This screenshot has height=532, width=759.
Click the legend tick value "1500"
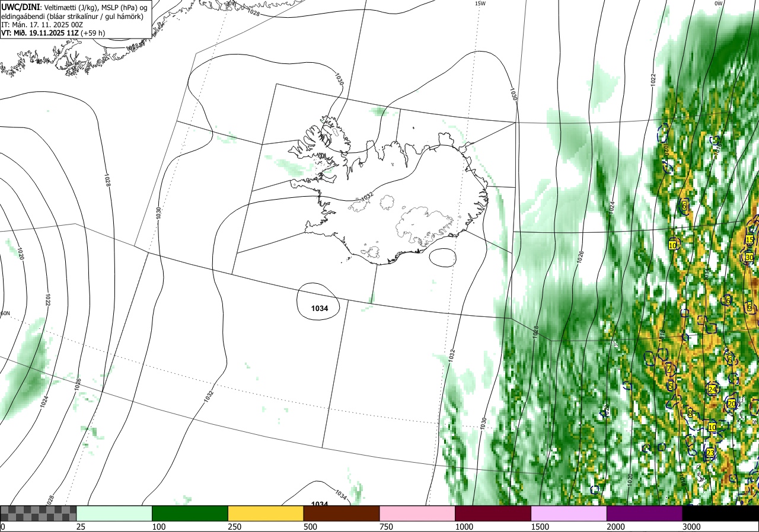click(x=540, y=527)
